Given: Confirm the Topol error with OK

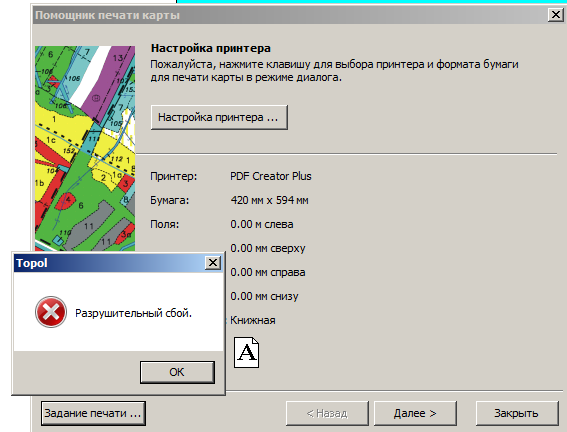Looking at the screenshot, I should [x=177, y=372].
